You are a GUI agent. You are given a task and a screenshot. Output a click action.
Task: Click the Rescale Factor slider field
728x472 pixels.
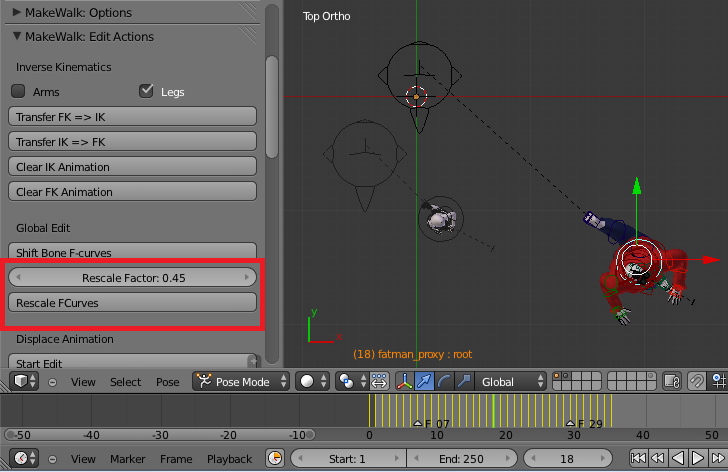click(132, 276)
